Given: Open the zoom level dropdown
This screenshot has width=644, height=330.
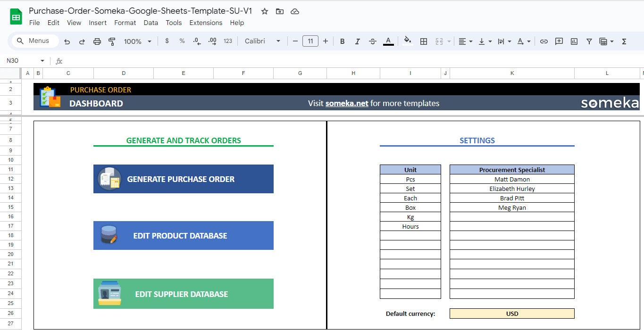Looking at the screenshot, I should point(137,41).
